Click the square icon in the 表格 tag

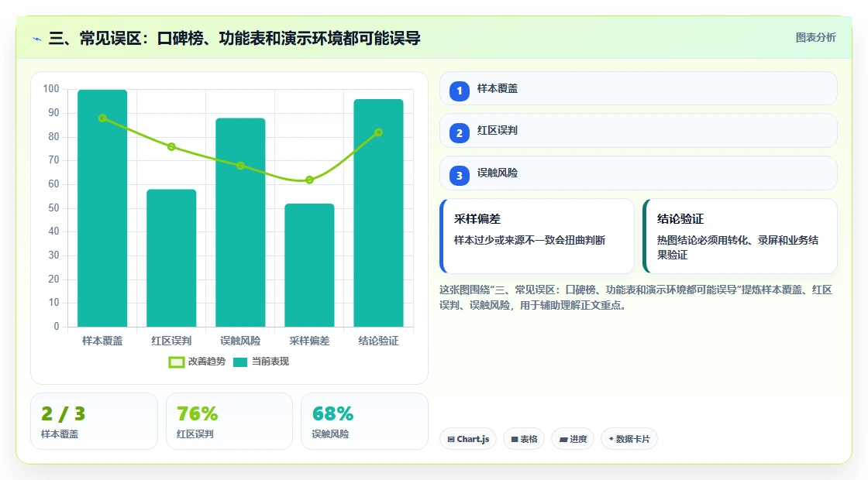(515, 439)
